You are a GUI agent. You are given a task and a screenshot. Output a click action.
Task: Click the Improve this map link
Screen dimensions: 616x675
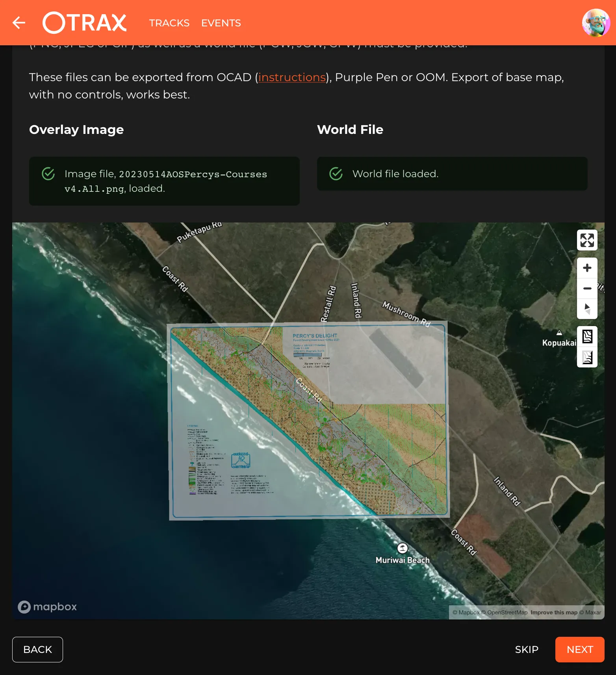click(554, 612)
